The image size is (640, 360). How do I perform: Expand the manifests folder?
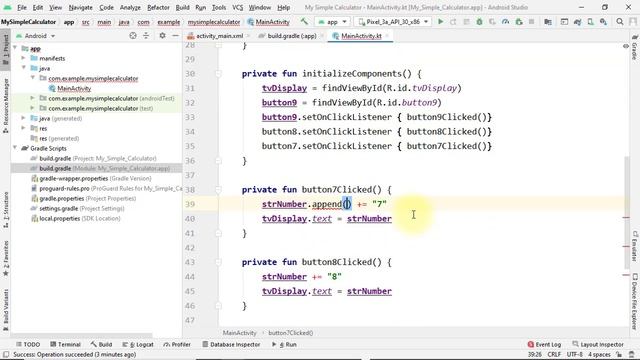click(24, 58)
